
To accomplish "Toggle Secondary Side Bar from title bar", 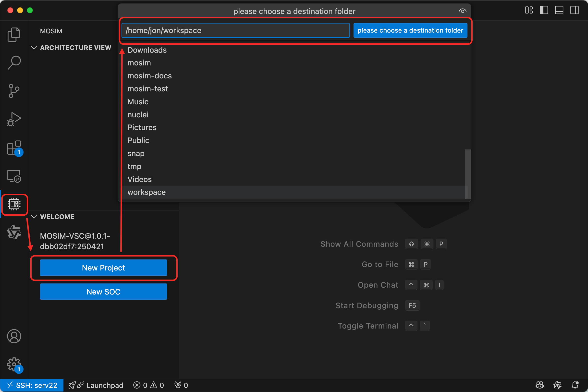I will click(x=575, y=10).
